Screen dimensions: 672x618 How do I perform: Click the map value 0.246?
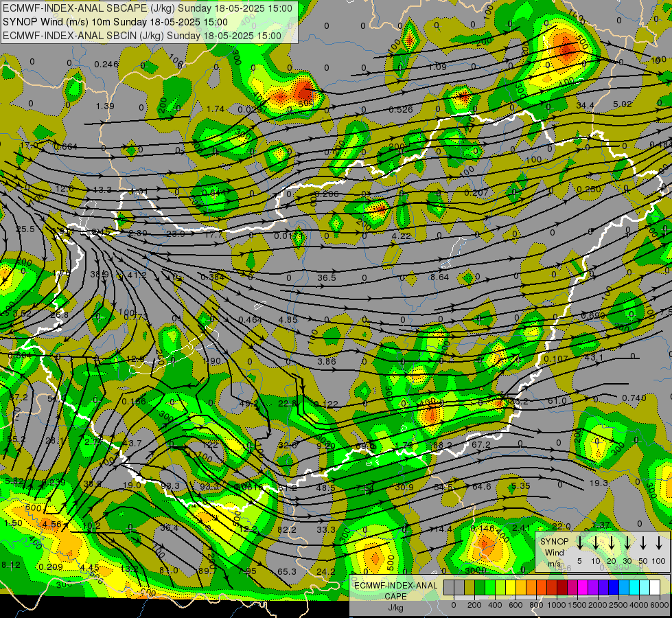pos(106,65)
